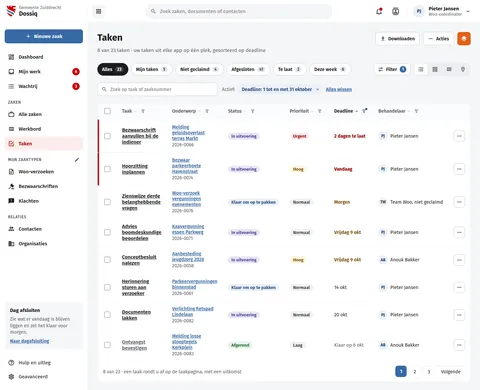Tick the select-all checkbox in the table header
This screenshot has height=390, width=480.
107,111
